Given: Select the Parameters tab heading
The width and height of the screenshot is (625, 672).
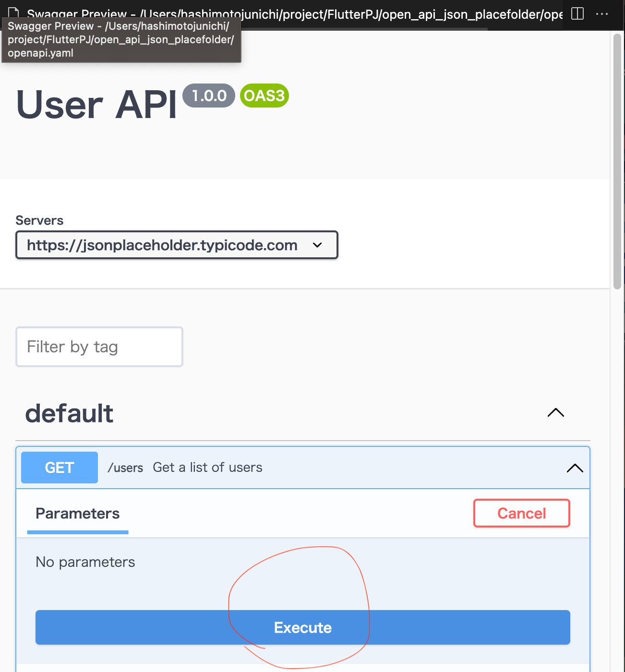Looking at the screenshot, I should pyautogui.click(x=78, y=514).
